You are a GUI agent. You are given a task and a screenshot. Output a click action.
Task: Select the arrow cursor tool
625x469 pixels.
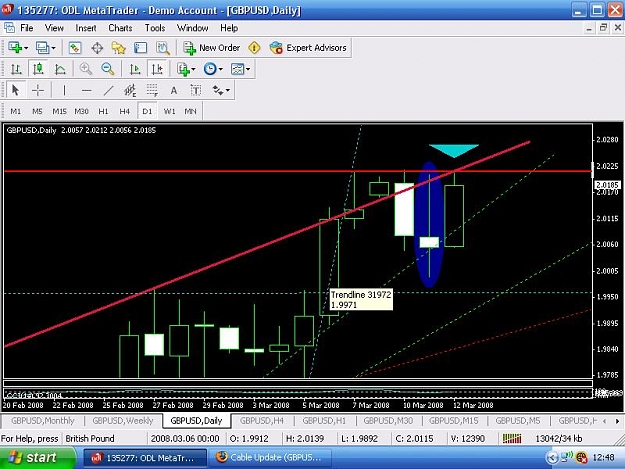[x=16, y=90]
